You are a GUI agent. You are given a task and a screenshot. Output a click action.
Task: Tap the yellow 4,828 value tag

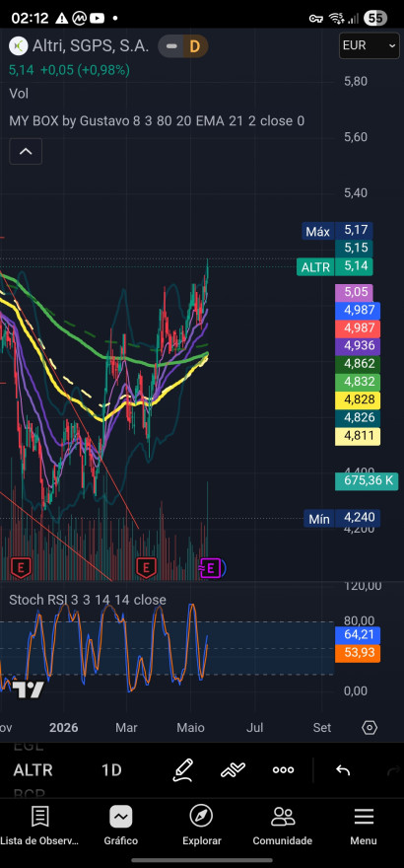pos(358,399)
